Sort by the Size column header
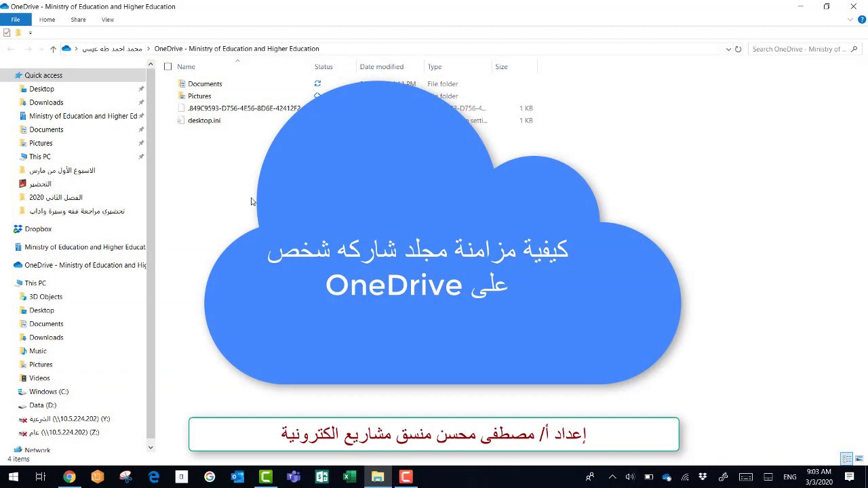This screenshot has width=868, height=488. (x=501, y=66)
